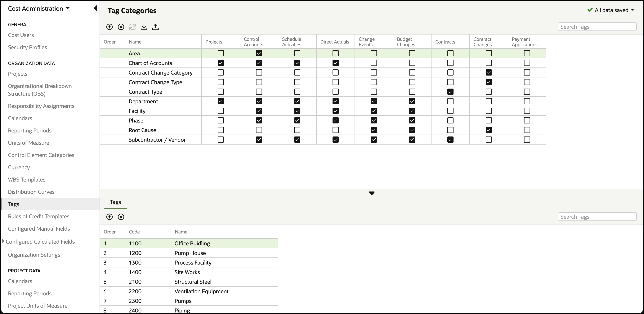Open Organization Settings
The image size is (644, 314).
click(x=34, y=255)
